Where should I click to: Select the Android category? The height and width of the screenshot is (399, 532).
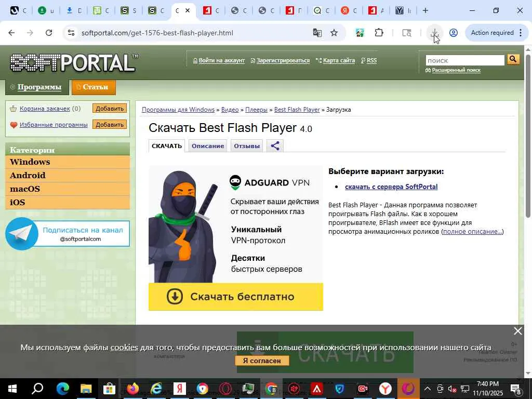68,176
